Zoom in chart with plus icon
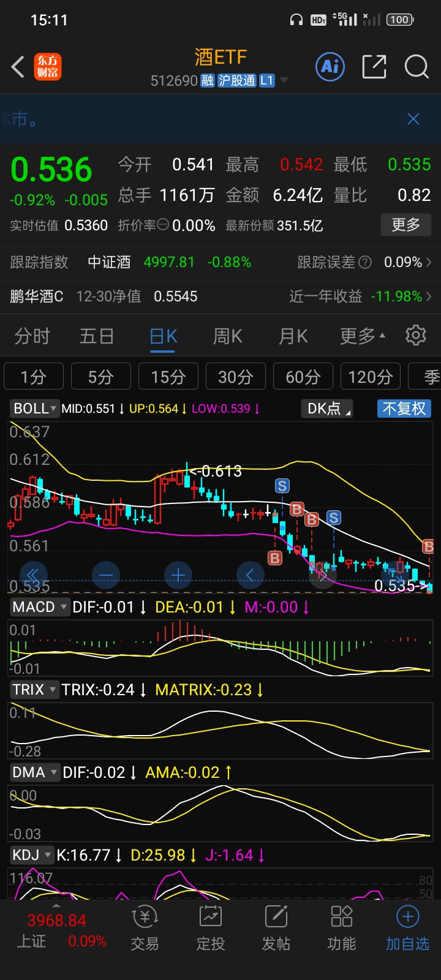441x980 pixels. (x=178, y=575)
